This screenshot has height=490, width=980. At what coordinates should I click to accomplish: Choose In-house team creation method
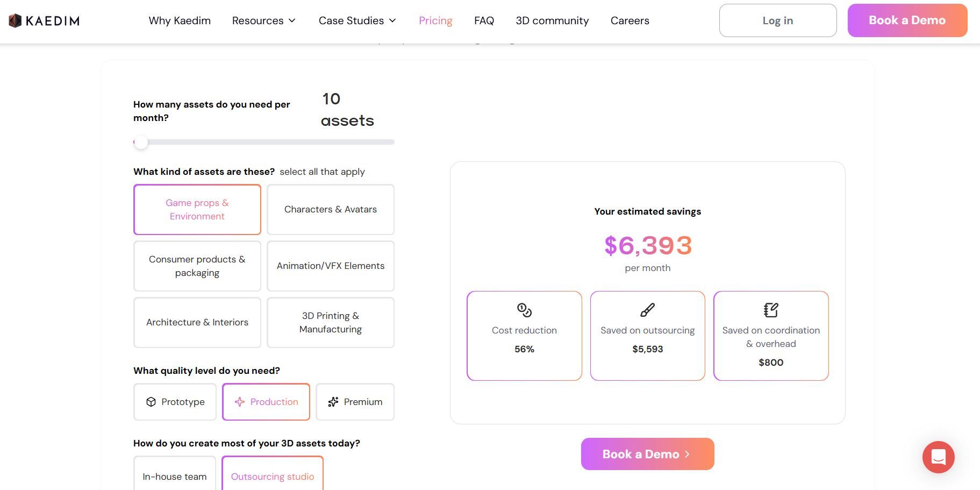coord(174,476)
